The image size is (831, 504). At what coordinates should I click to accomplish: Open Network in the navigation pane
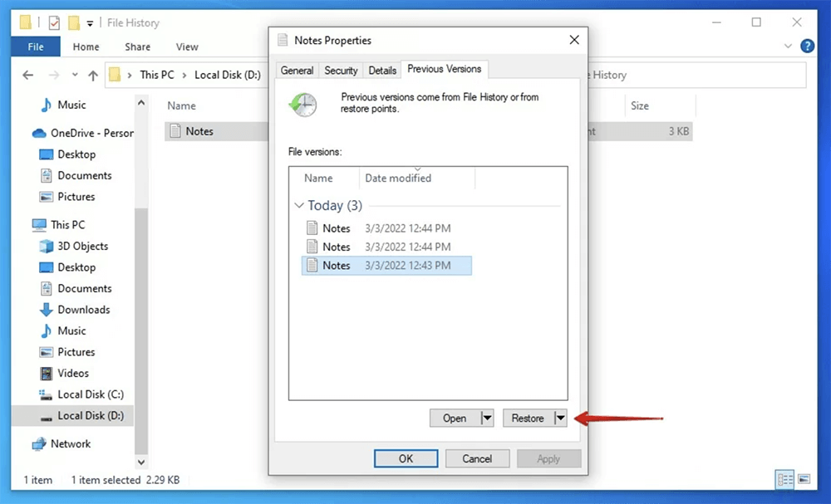coord(70,443)
